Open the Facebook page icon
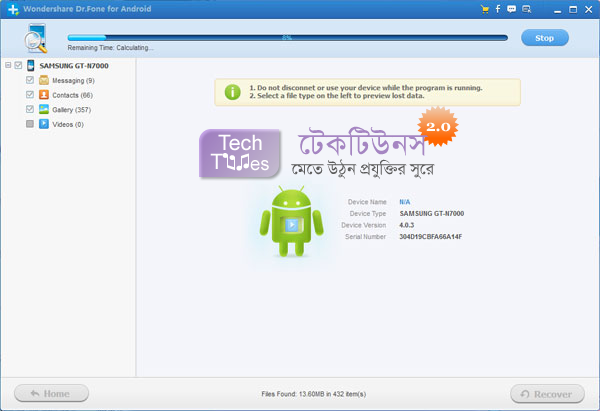The width and height of the screenshot is (600, 411). point(498,9)
